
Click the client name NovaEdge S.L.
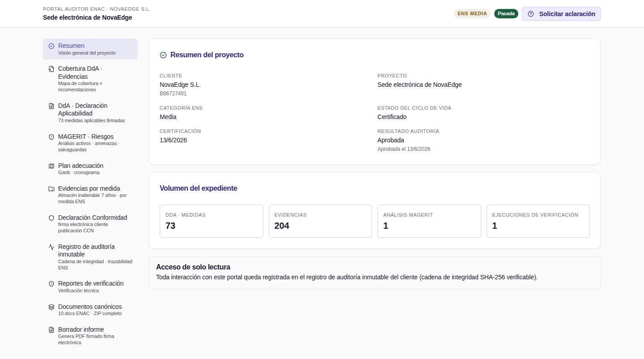pyautogui.click(x=180, y=85)
